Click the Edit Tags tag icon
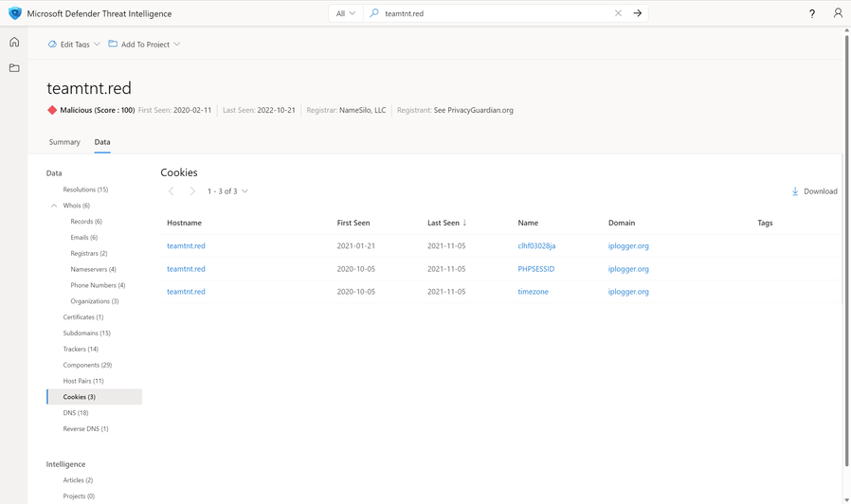Screen dimensions: 851x504 (x=52, y=44)
